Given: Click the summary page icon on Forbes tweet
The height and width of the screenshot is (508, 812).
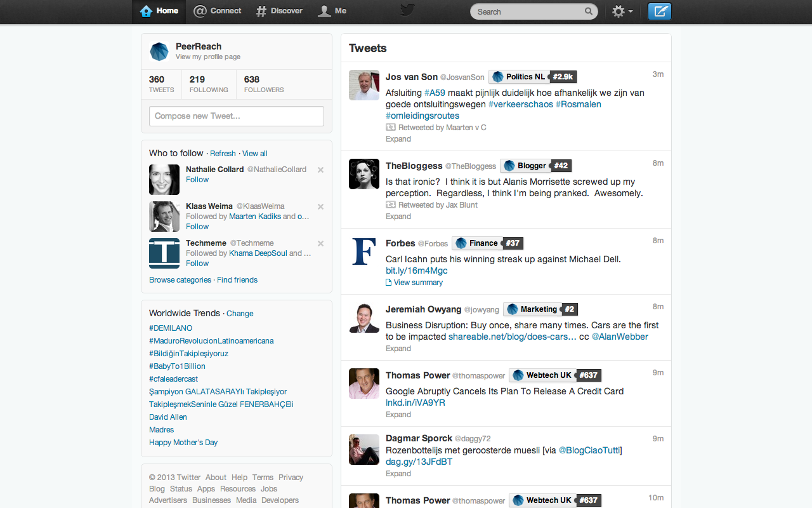Looking at the screenshot, I should [x=389, y=283].
